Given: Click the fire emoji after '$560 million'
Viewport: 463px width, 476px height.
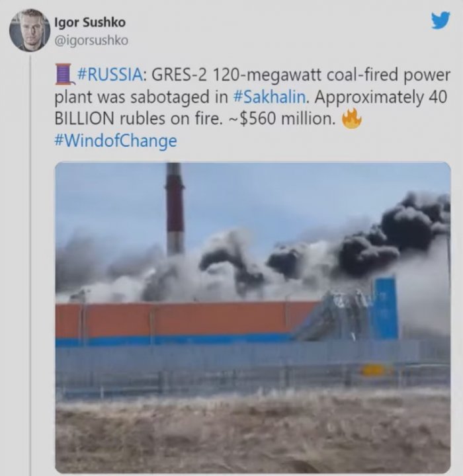Looking at the screenshot, I should pos(352,119).
